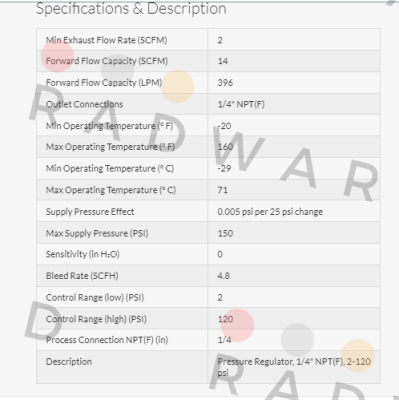This screenshot has height=400, width=399.
Task: Click the Sensitivity (in H₂O) label
Action: (x=82, y=254)
